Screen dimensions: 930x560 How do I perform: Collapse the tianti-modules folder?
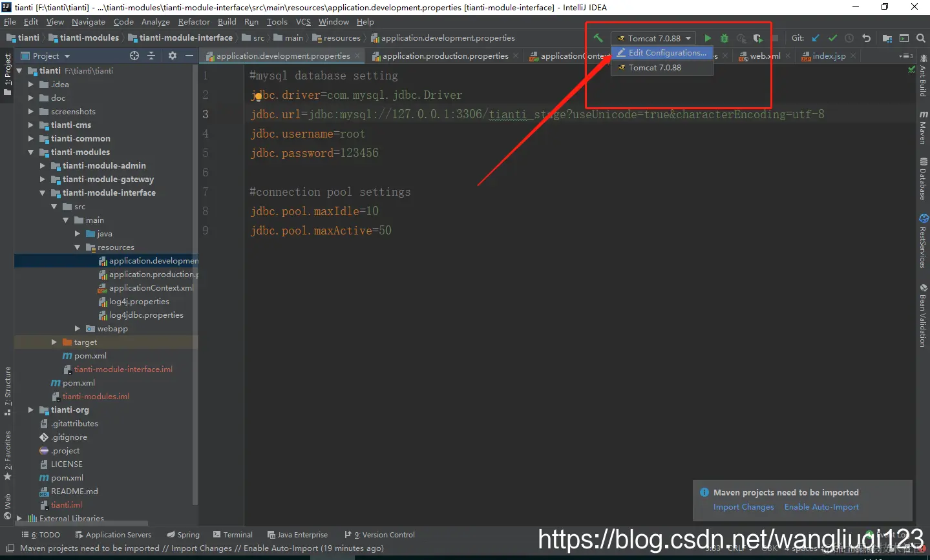click(x=31, y=152)
